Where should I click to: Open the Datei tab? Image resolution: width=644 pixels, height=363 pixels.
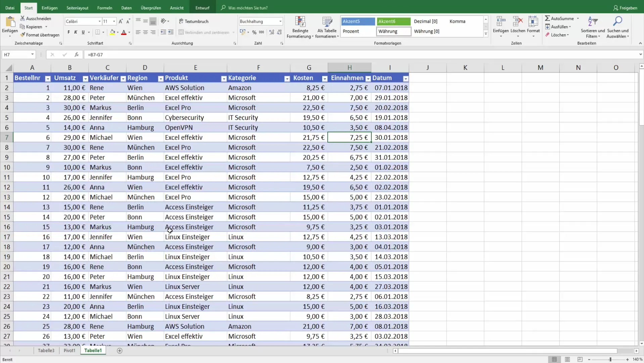[10, 8]
